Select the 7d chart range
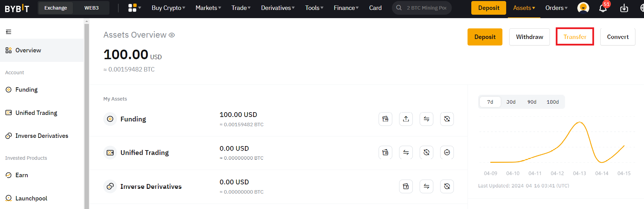The height and width of the screenshot is (209, 644). tap(490, 102)
